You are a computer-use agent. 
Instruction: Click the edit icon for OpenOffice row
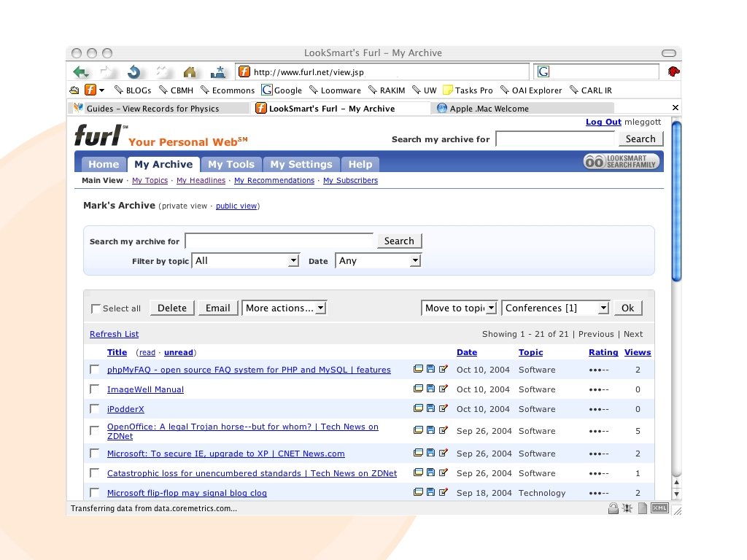click(x=443, y=430)
